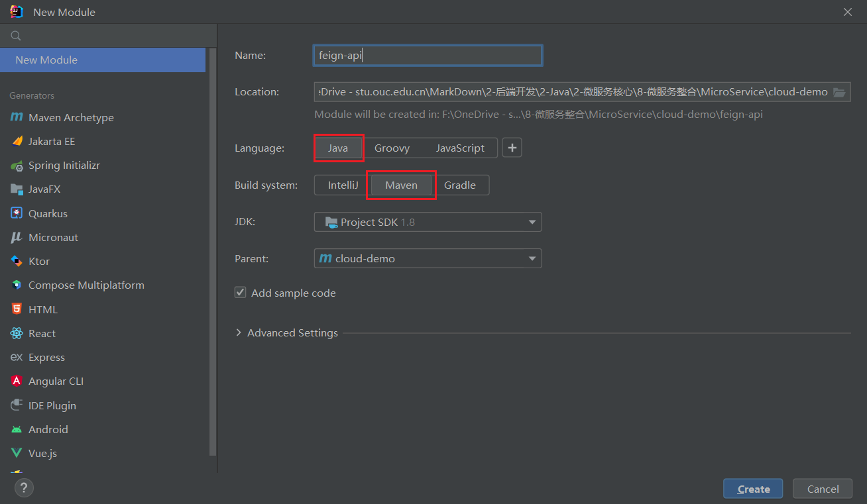
Task: Click the Create button
Action: [753, 489]
